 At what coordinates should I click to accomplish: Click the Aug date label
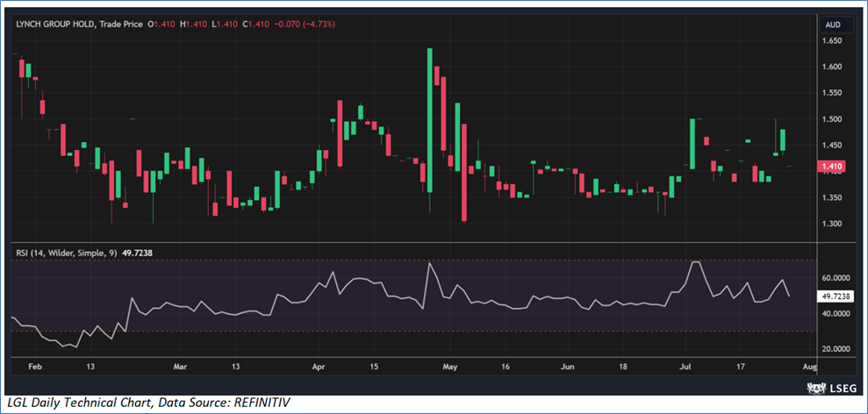[809, 367]
